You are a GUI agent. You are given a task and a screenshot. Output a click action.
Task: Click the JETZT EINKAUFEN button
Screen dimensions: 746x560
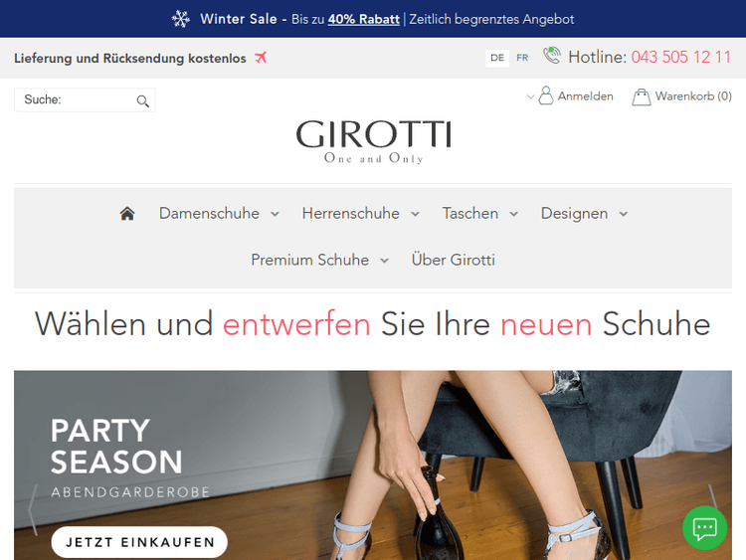[x=139, y=542]
